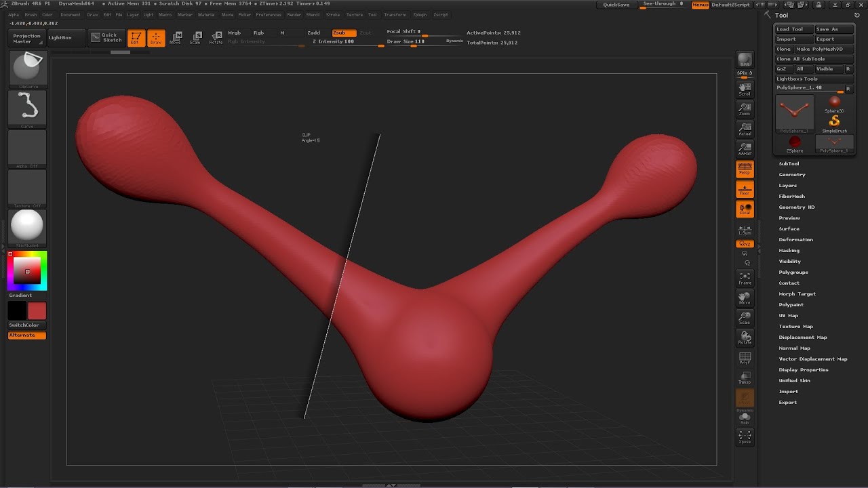
Task: Click the right-shelf Scale view icon
Action: click(x=745, y=318)
